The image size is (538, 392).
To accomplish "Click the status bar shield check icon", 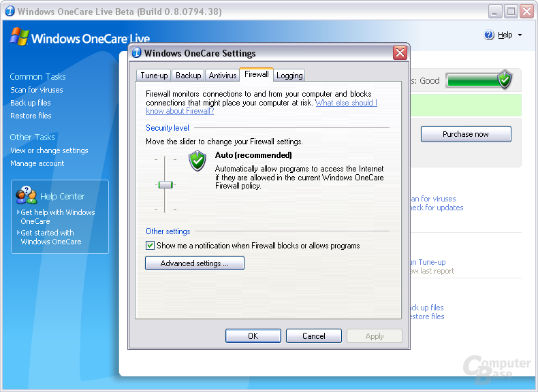I will coord(505,79).
